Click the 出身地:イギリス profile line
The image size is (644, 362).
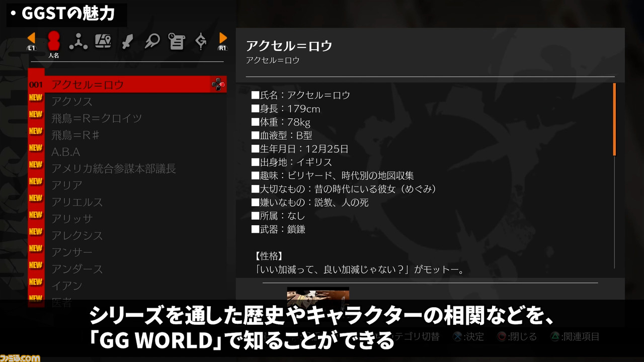(292, 162)
